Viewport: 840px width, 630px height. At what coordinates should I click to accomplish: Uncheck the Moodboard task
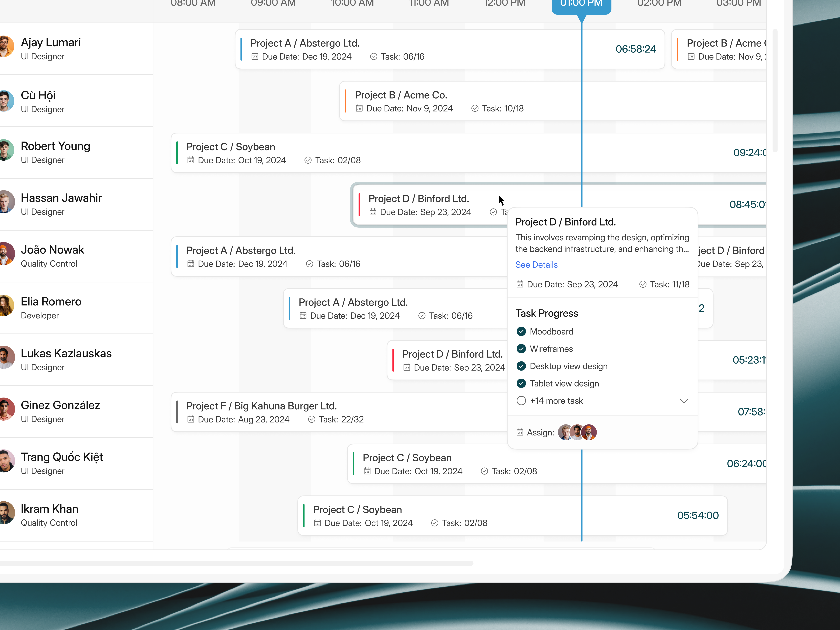[521, 331]
